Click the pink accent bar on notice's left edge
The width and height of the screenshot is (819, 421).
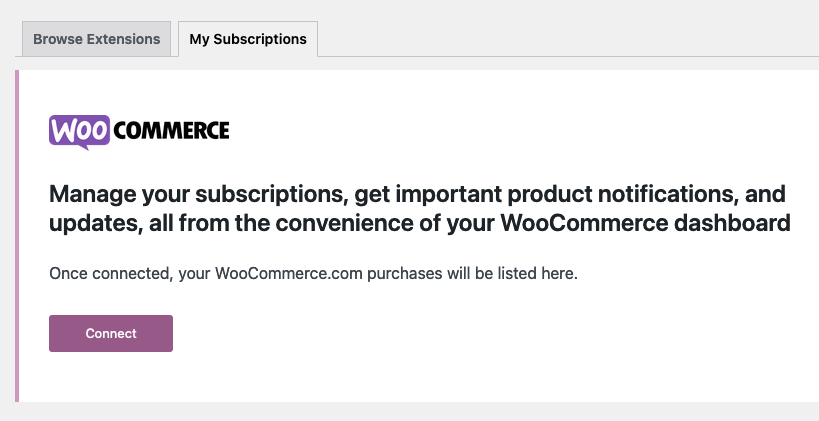click(17, 236)
